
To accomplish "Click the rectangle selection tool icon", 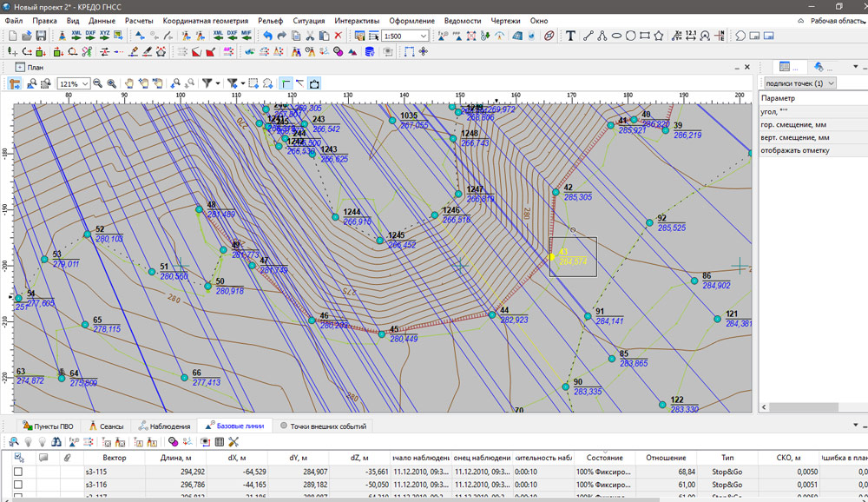I will click(253, 83).
